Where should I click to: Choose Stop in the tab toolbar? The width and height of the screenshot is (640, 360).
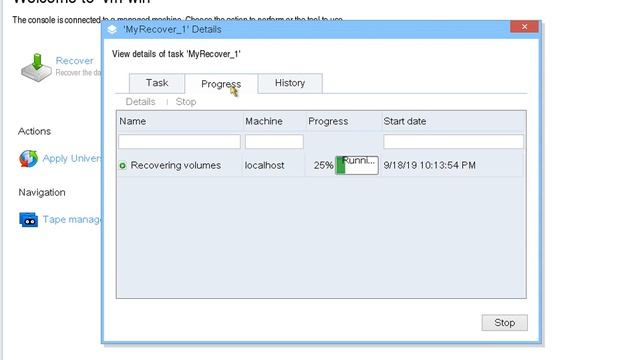point(186,102)
